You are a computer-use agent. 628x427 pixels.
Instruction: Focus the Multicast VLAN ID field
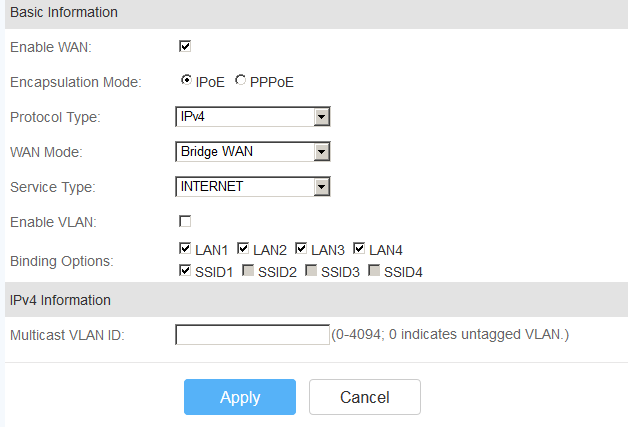point(252,334)
